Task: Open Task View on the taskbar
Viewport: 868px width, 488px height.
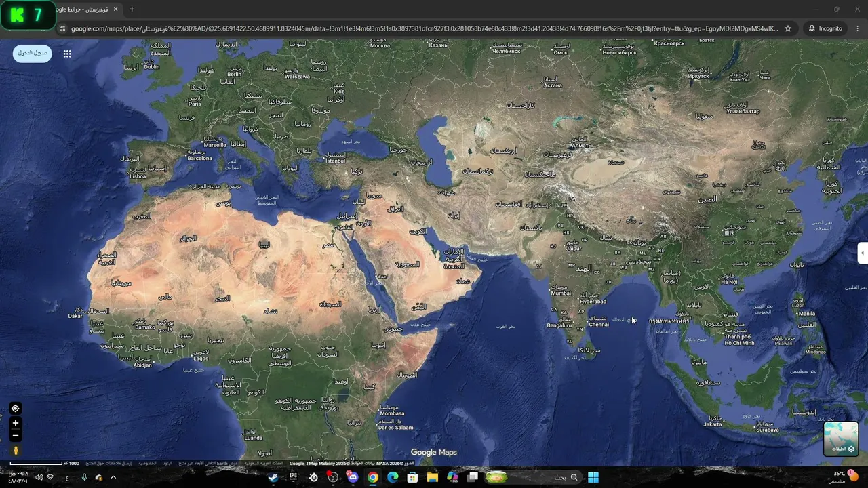Action: [473, 477]
